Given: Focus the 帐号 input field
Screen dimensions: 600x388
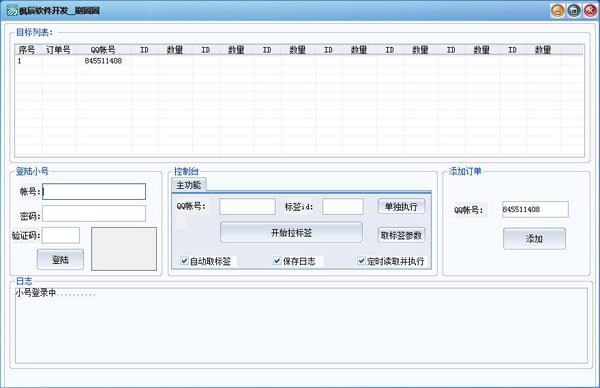Looking at the screenshot, I should click(94, 191).
